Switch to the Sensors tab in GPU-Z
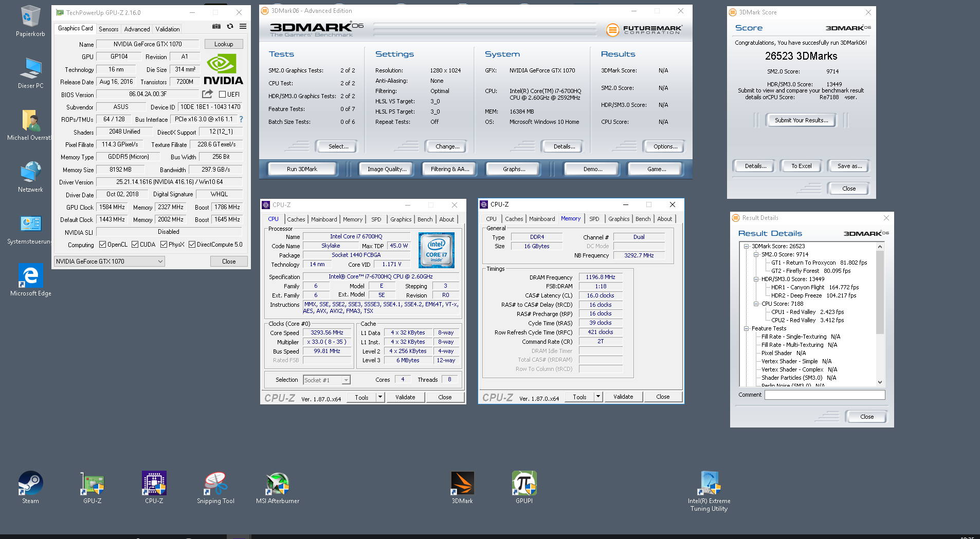 click(108, 29)
